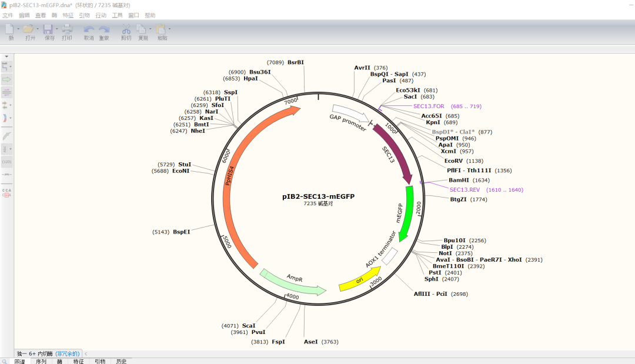Image resolution: width=635 pixels, height=364 pixels.
Task: Select the SEC13.REV primer label
Action: click(x=464, y=189)
